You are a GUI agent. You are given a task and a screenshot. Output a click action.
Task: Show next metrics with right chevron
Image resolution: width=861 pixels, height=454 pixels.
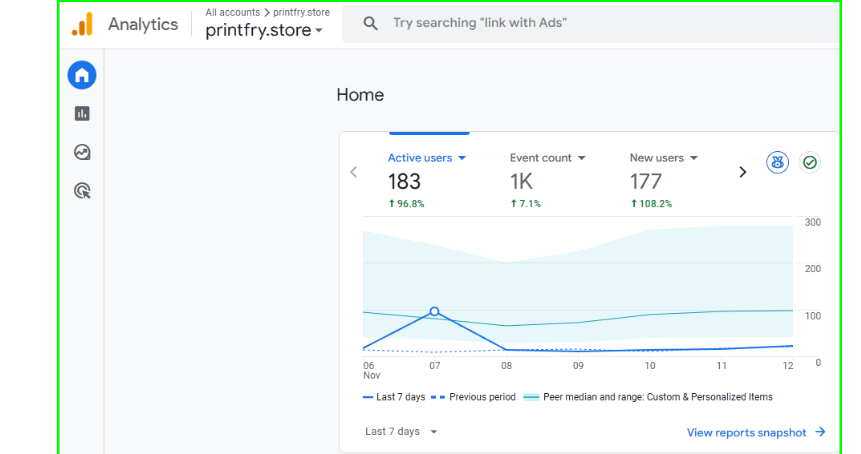742,172
